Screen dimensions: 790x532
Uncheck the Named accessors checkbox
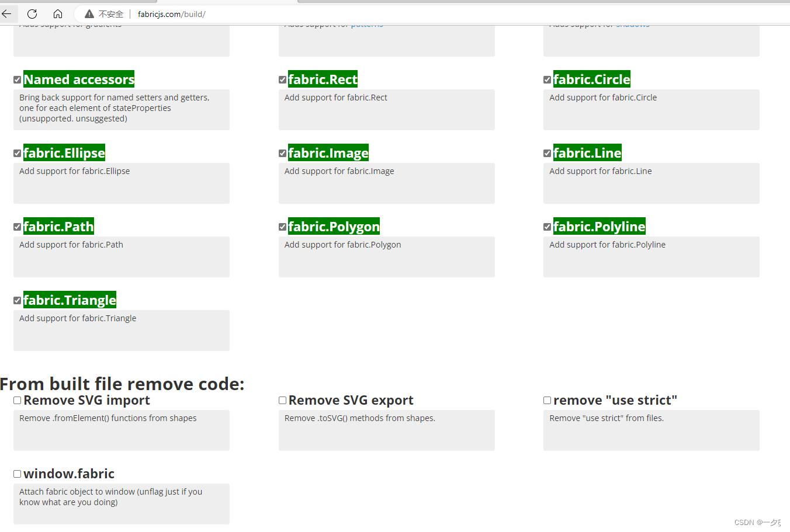18,80
